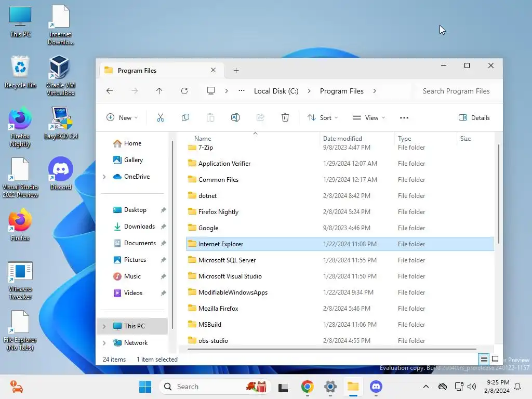Screen dimensions: 532x399
Task: Expand the OneDrive tree node
Action: point(104,177)
